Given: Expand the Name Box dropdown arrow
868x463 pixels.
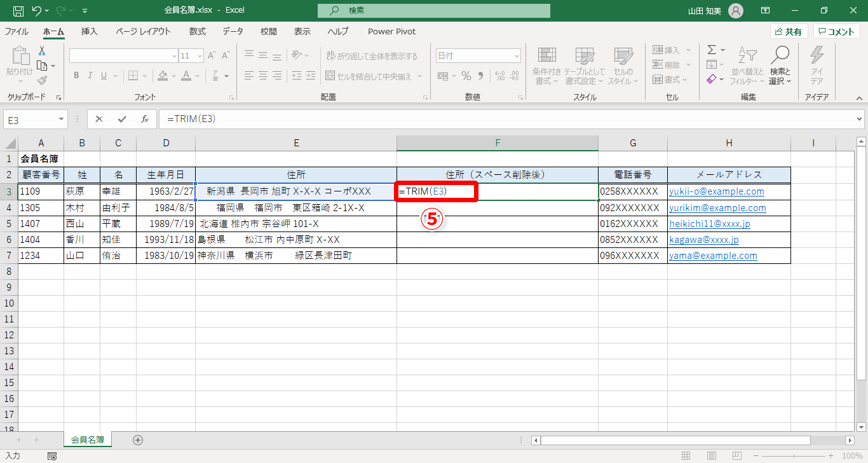Looking at the screenshot, I should [62, 119].
